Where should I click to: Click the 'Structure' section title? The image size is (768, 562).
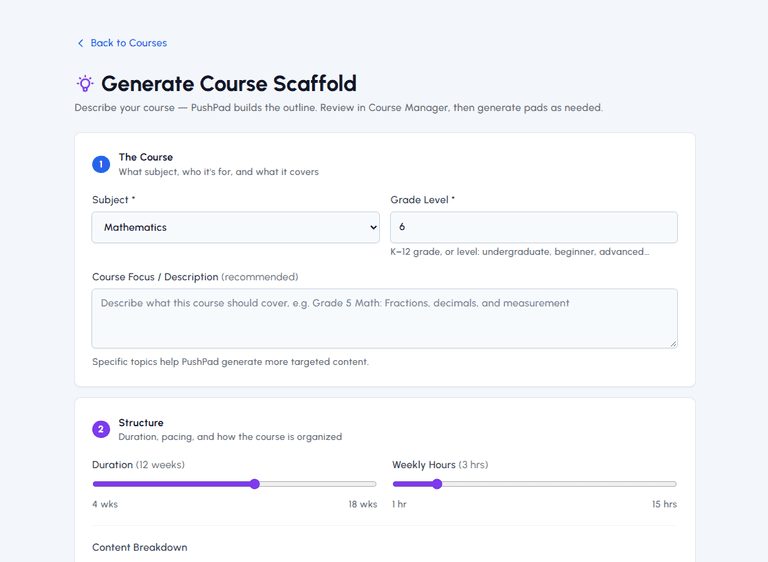pyautogui.click(x=141, y=422)
